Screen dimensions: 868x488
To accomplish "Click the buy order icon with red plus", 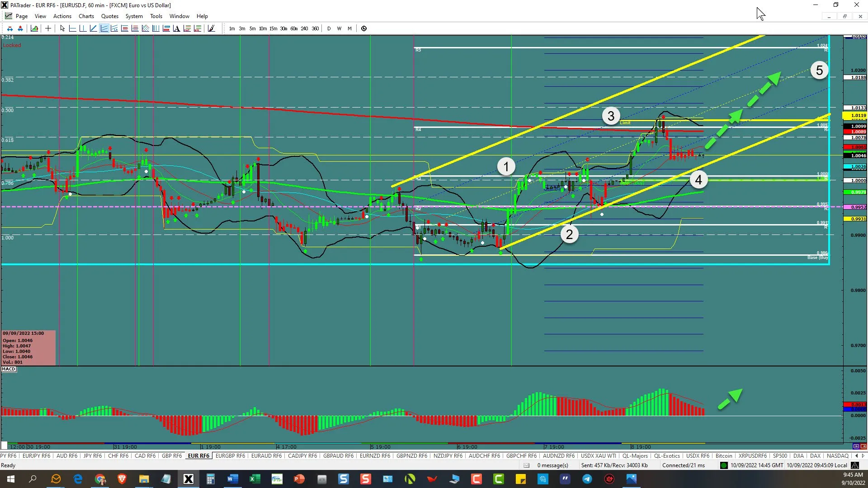I will 20,28.
